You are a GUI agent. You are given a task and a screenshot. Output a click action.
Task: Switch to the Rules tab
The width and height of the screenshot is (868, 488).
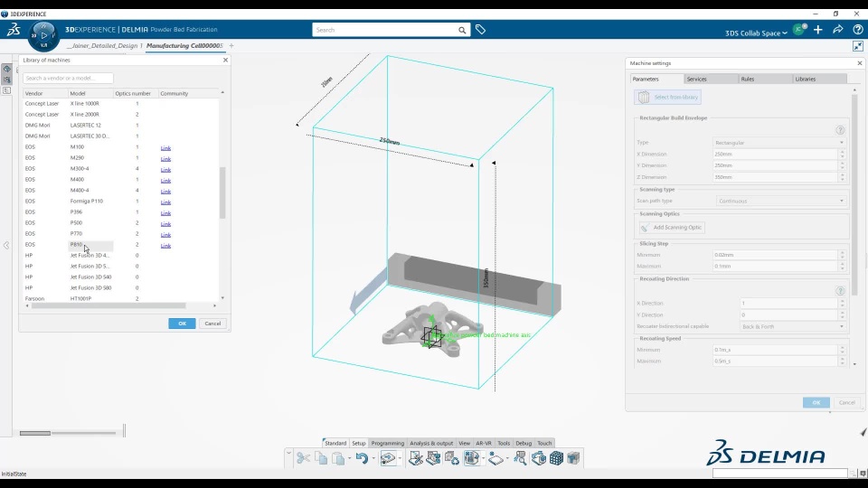point(765,80)
